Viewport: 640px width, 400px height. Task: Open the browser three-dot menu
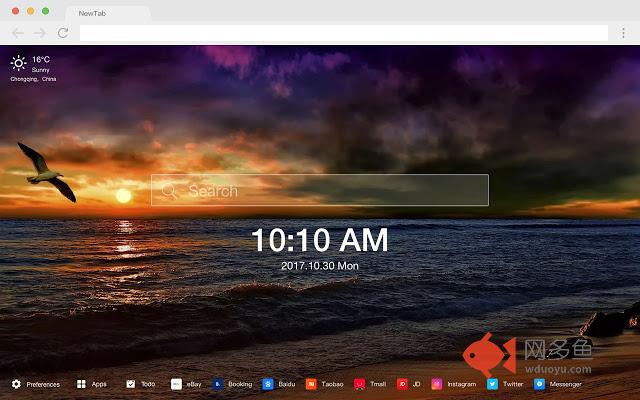(623, 33)
